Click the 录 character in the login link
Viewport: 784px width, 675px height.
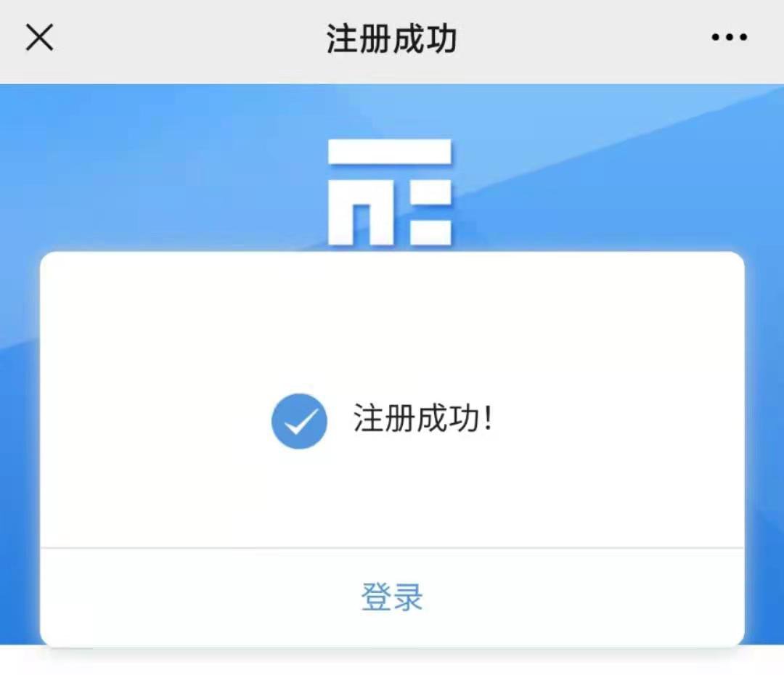(x=408, y=597)
